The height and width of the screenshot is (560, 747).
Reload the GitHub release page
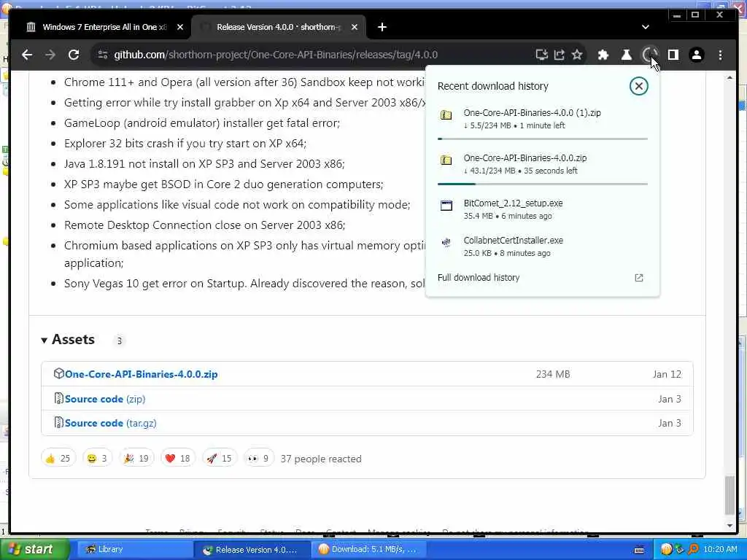(x=74, y=55)
